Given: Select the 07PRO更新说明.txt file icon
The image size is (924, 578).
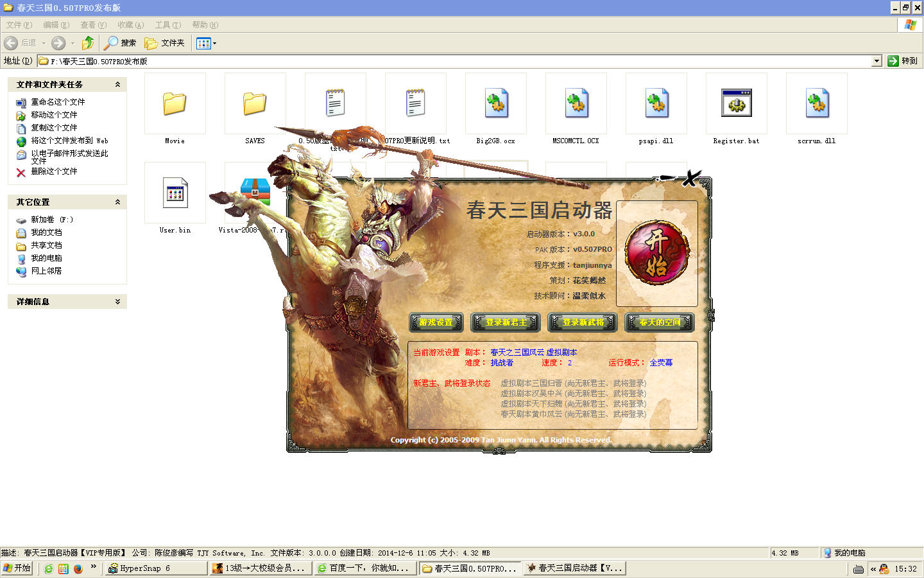Looking at the screenshot, I should click(x=415, y=103).
